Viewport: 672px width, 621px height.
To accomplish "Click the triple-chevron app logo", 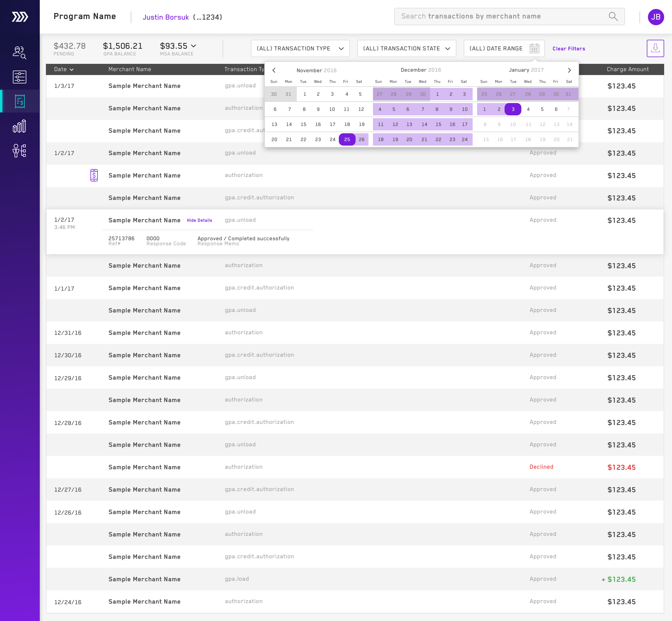I will [20, 17].
